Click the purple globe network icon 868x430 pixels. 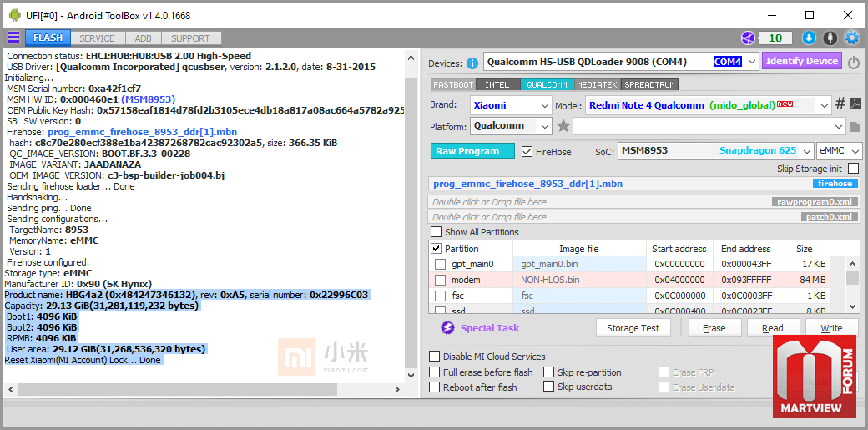(748, 38)
